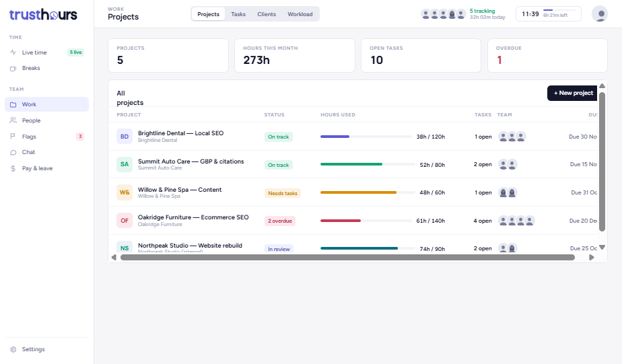Click the '5 tracking' status text

coord(482,11)
